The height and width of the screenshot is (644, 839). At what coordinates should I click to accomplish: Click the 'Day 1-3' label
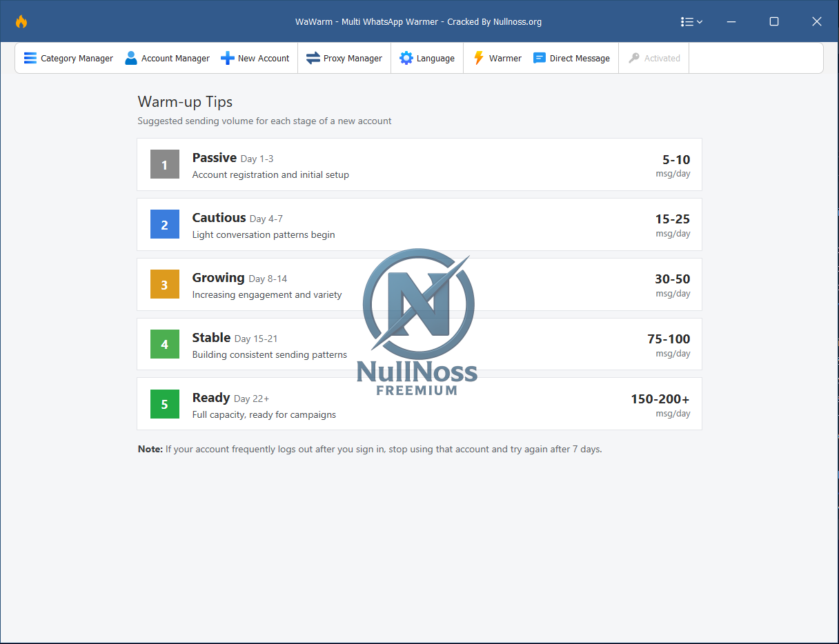click(x=257, y=159)
